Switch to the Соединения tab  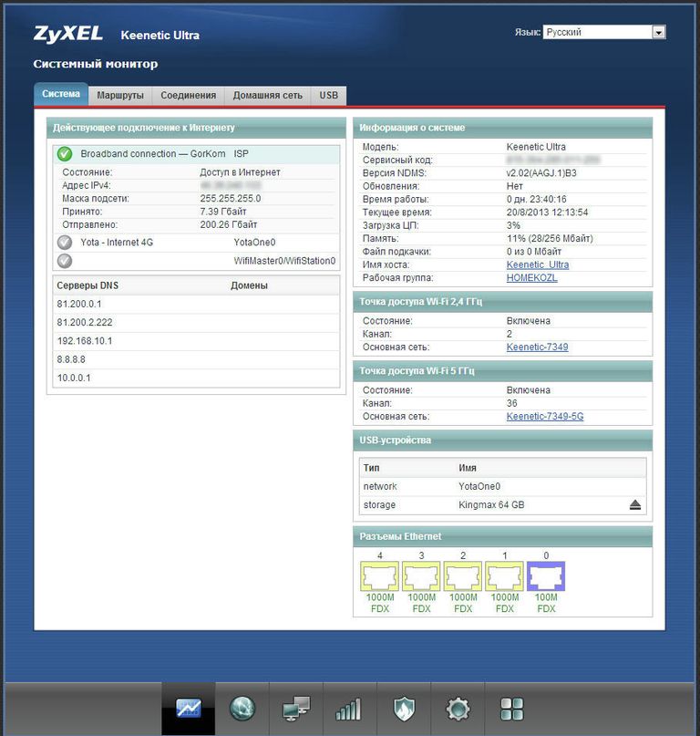pos(188,95)
